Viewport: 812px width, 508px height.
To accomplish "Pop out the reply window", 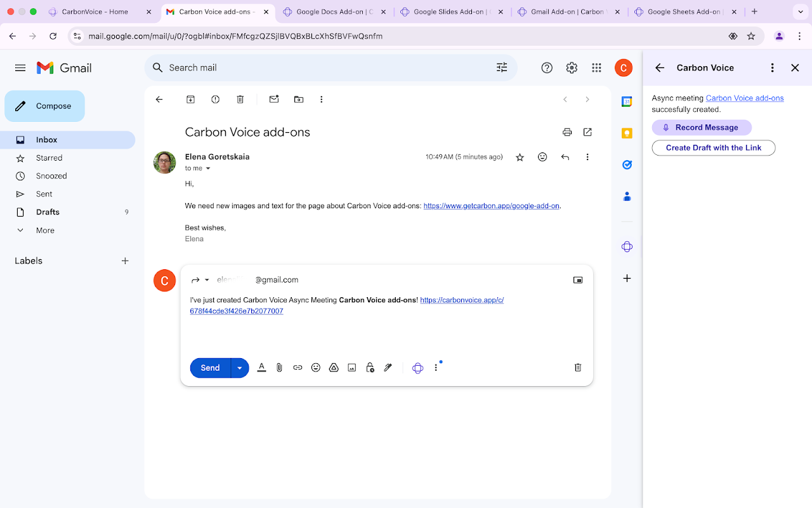I will coord(578,280).
